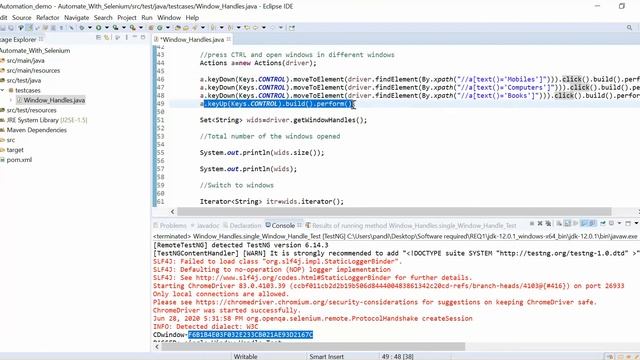Click the Back navigation arrow in toolbar
Image resolution: width=640 pixels, height=360 pixels.
coord(256,28)
